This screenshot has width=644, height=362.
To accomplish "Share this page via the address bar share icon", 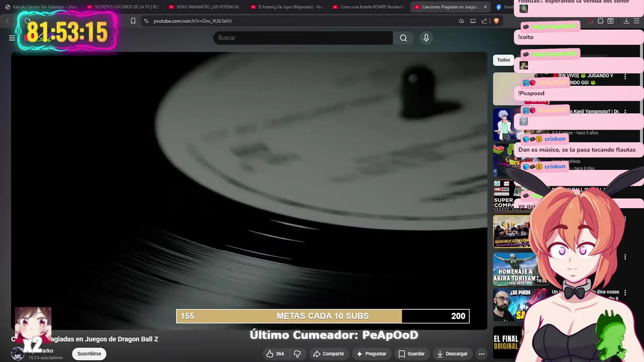I will point(484,21).
